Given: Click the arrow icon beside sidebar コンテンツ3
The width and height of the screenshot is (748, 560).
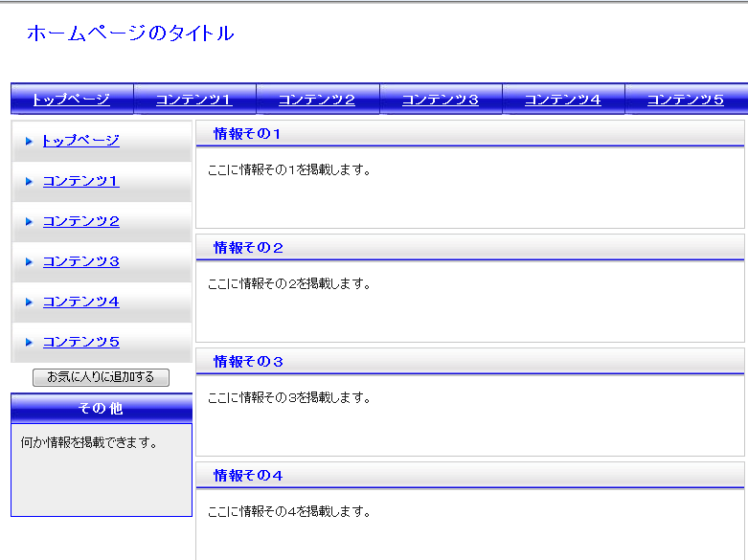Looking at the screenshot, I should [x=29, y=262].
